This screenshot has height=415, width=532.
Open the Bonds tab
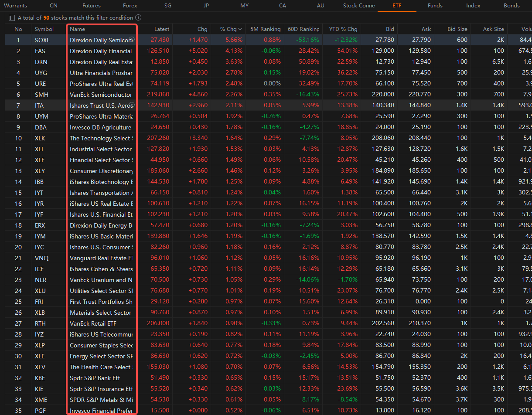(512, 6)
